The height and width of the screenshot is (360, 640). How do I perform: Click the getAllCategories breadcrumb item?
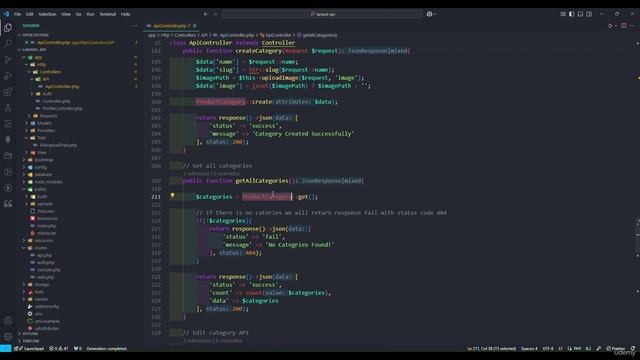[318, 35]
